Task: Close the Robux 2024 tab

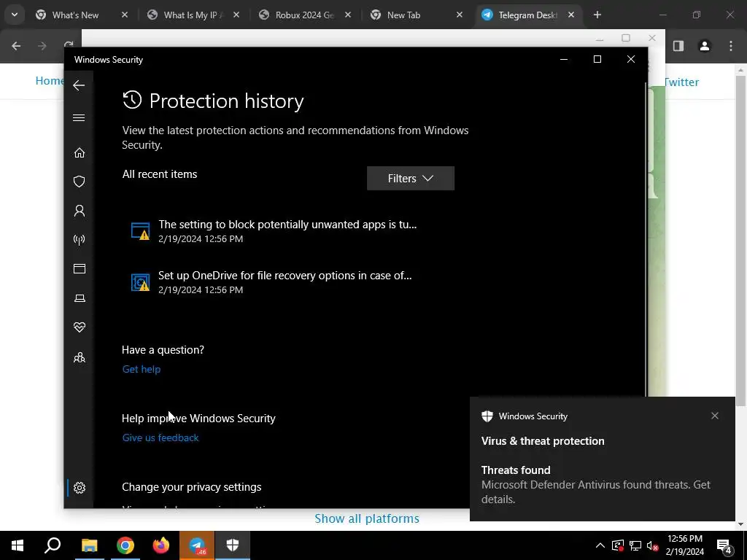Action: coord(348,15)
